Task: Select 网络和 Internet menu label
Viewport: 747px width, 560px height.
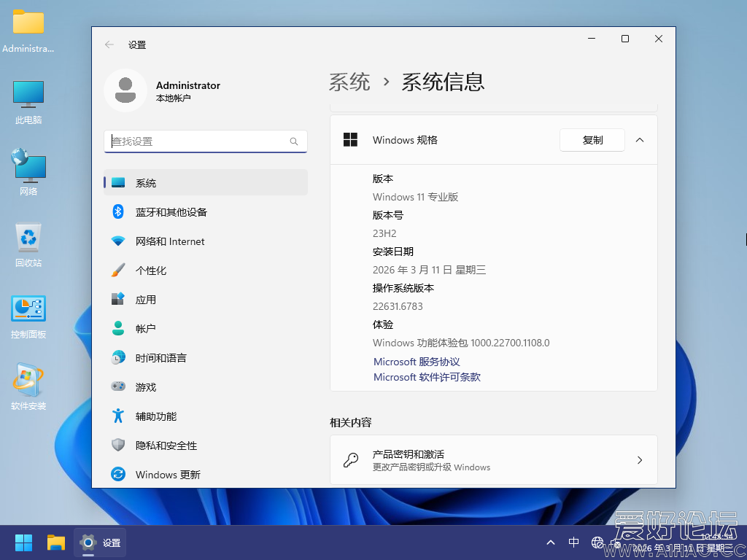Action: click(x=170, y=241)
